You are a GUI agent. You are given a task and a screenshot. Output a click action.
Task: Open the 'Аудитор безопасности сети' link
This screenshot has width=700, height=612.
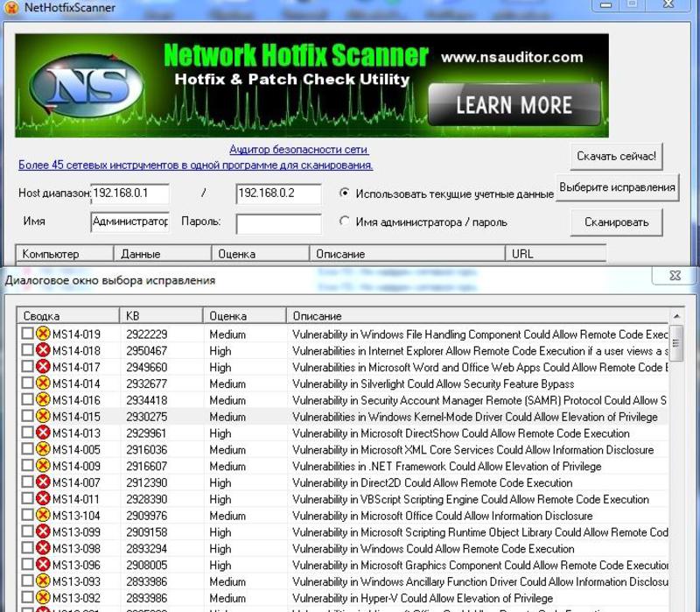point(298,149)
